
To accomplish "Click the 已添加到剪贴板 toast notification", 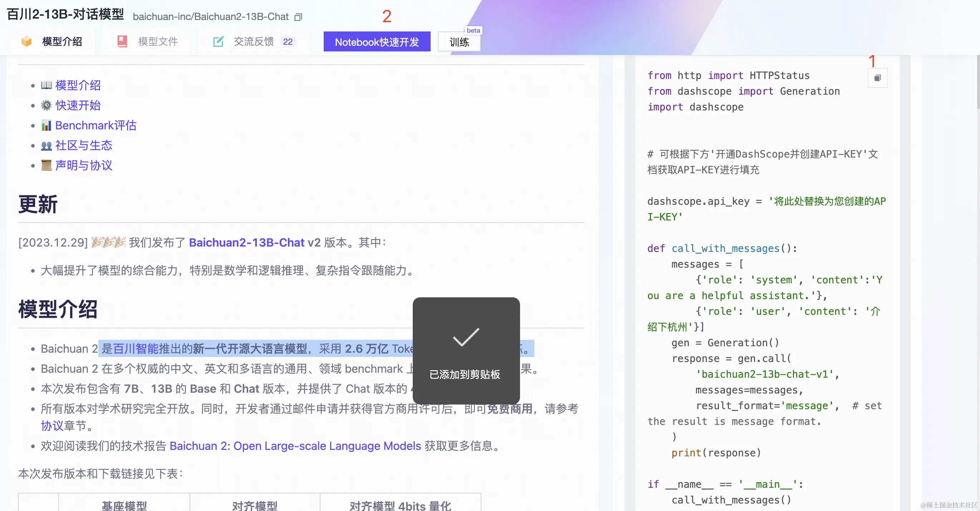I will [x=466, y=351].
